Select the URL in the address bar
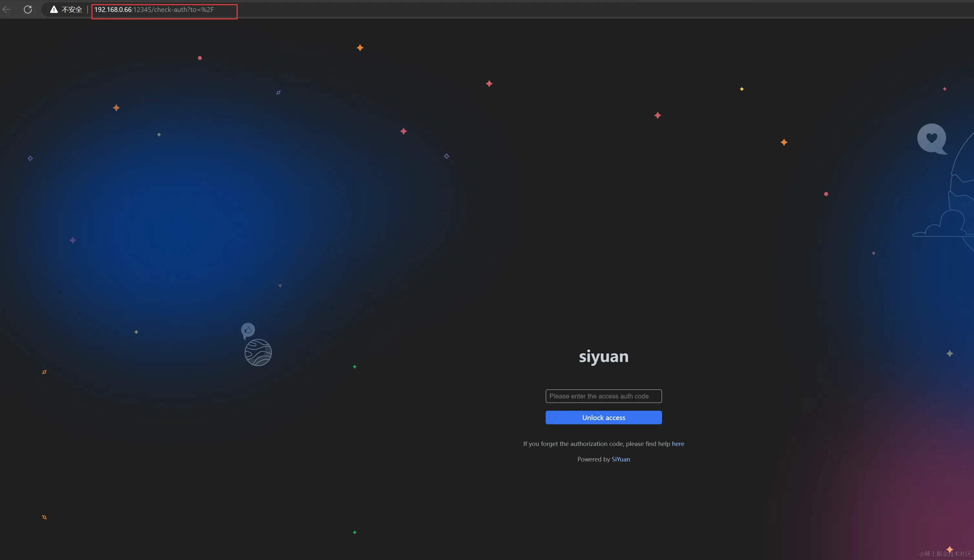This screenshot has width=974, height=560. coord(154,10)
